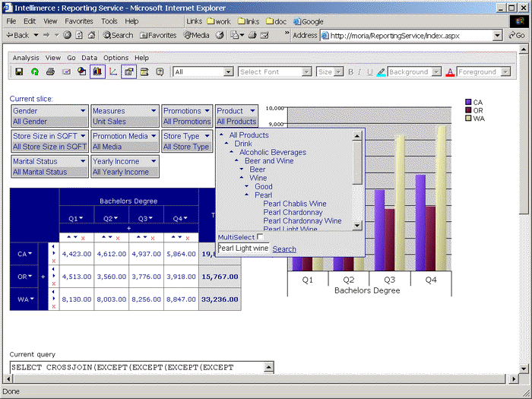
Task: Click plus expander below quarter headers
Action: (x=128, y=228)
